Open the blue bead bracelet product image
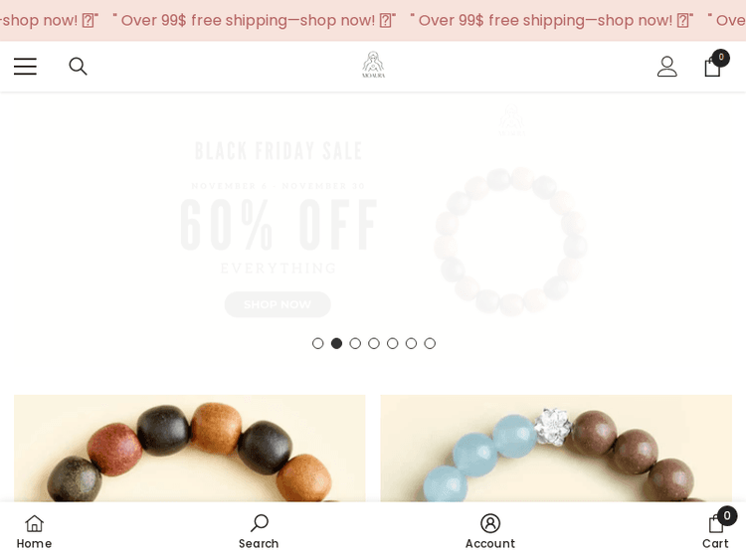Screen dimensions: 746x560 point(556,449)
